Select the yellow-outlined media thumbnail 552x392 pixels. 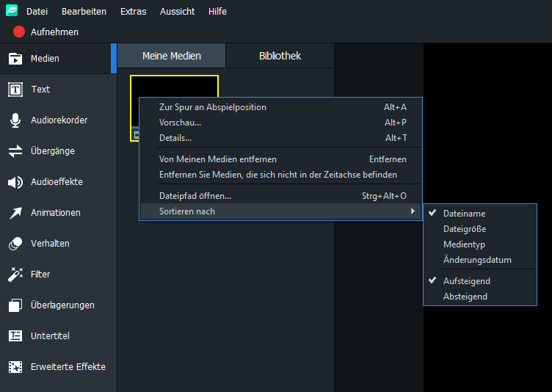point(174,108)
